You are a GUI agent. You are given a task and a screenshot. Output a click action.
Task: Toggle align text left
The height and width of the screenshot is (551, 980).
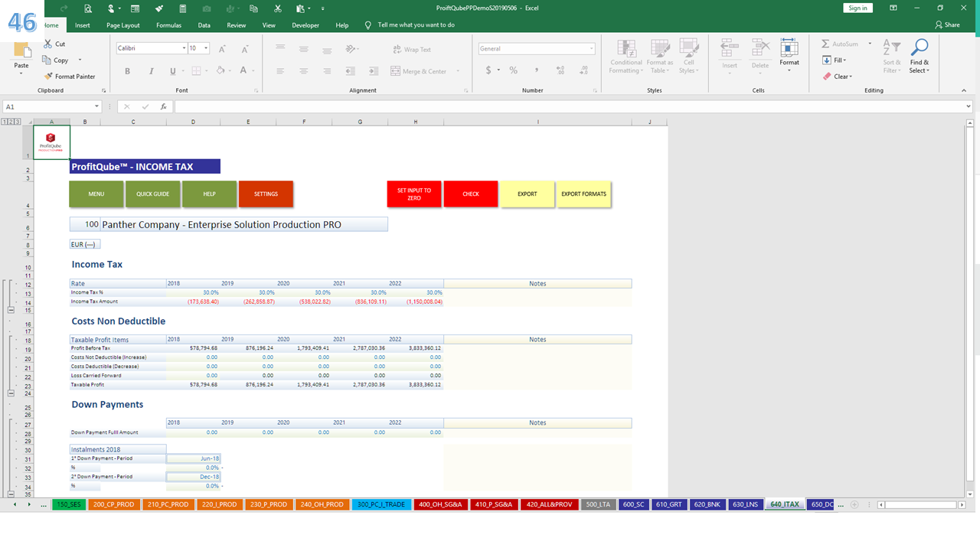[280, 71]
